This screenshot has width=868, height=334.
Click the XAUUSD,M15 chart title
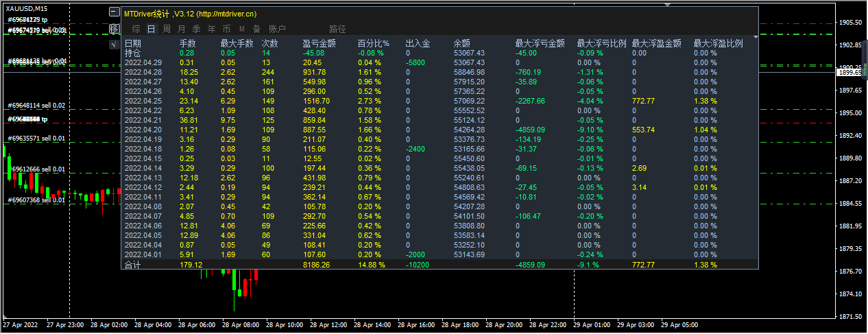click(x=27, y=8)
